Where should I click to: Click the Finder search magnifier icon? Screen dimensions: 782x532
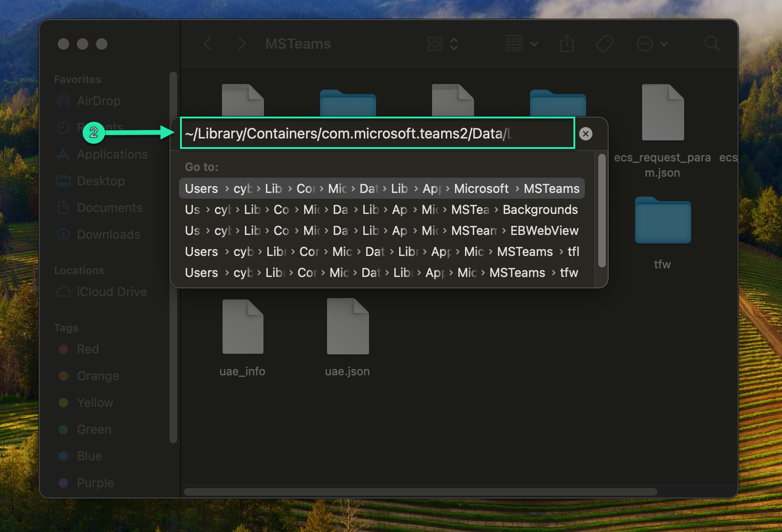(712, 44)
